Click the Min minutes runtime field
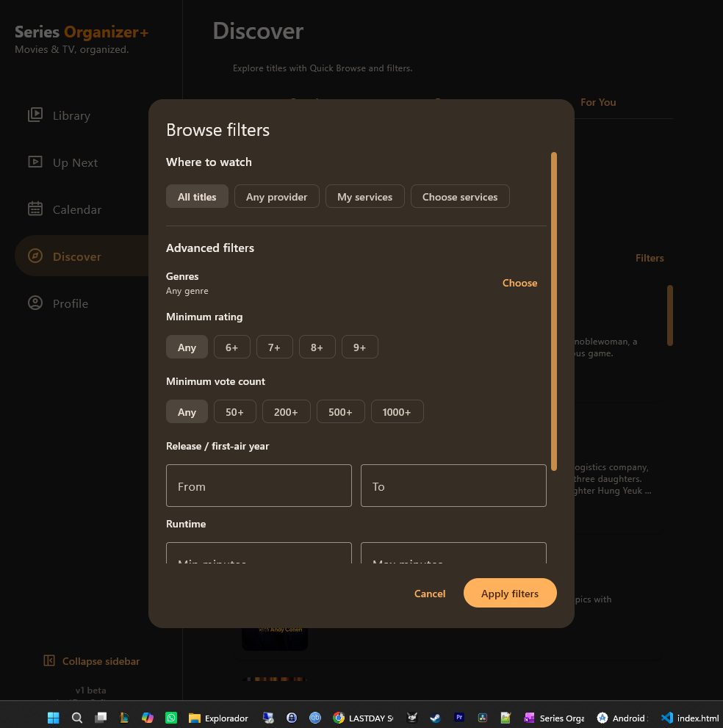 (259, 553)
